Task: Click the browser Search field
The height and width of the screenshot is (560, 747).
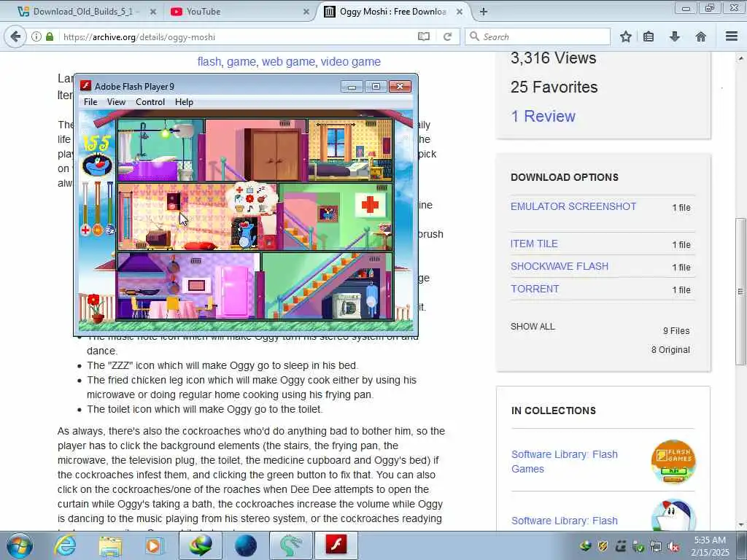Action: coord(538,36)
